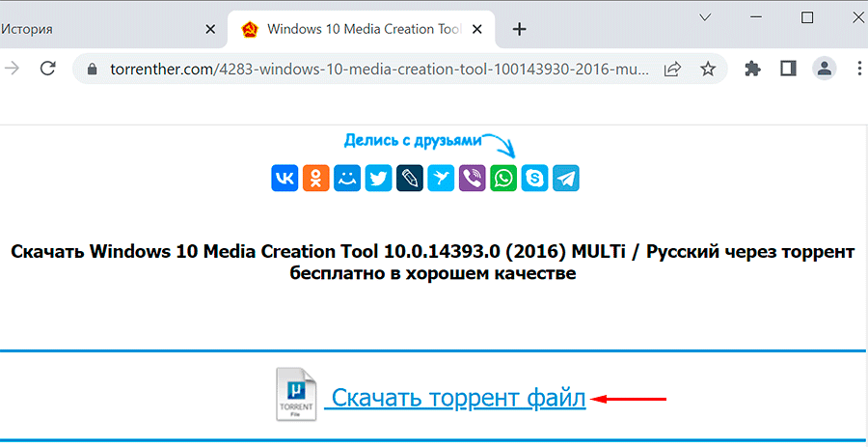Share via the light-blue bird icon
868x447 pixels.
[x=441, y=179]
